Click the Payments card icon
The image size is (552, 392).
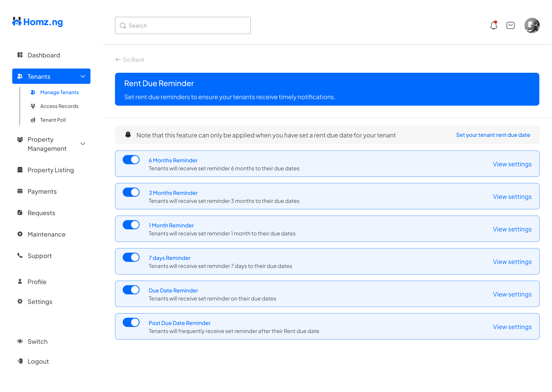click(20, 191)
